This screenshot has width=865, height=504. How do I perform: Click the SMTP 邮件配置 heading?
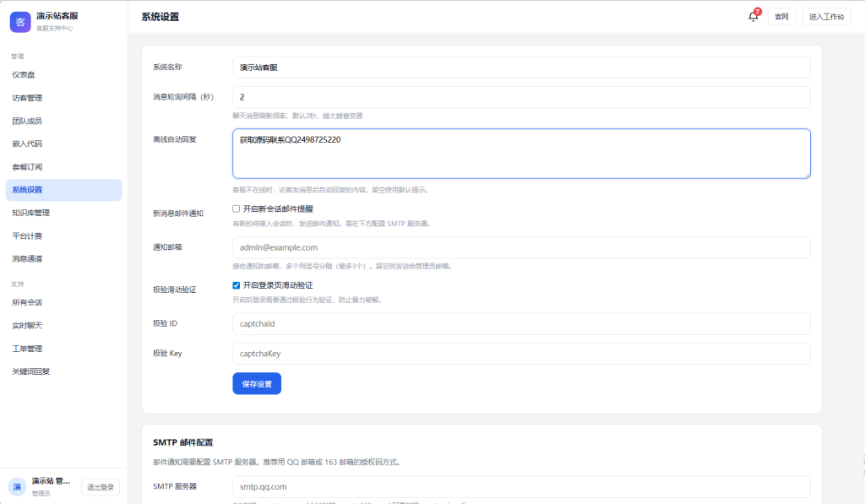pyautogui.click(x=182, y=442)
